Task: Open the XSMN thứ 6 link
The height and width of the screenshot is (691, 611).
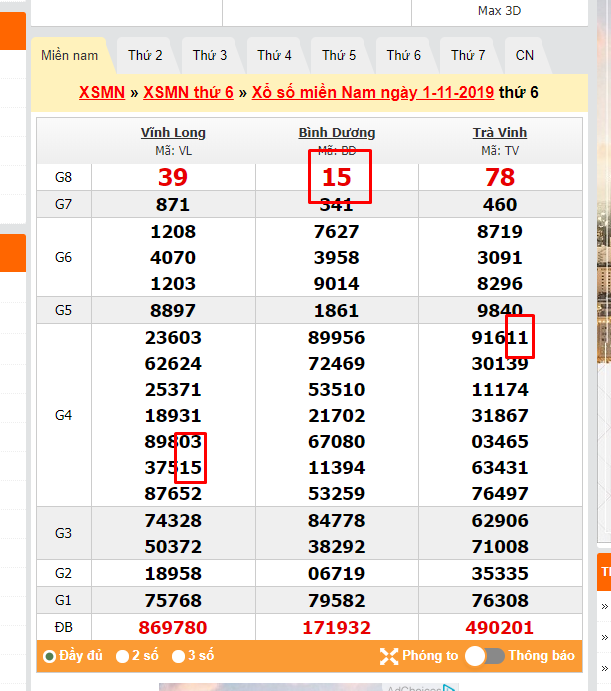Action: pyautogui.click(x=188, y=92)
